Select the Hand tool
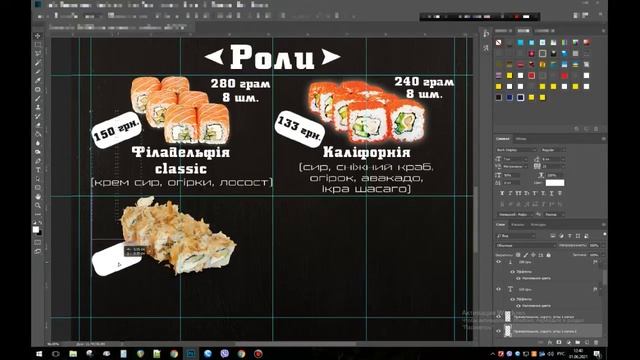The height and width of the screenshot is (360, 640). tap(38, 197)
